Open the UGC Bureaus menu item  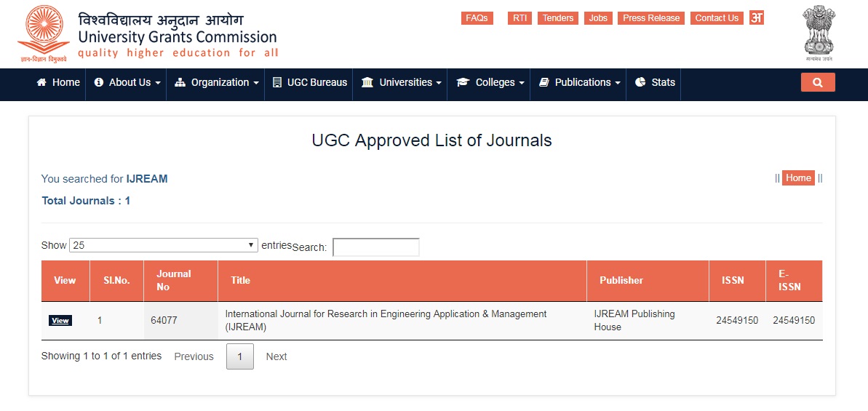pyautogui.click(x=310, y=82)
